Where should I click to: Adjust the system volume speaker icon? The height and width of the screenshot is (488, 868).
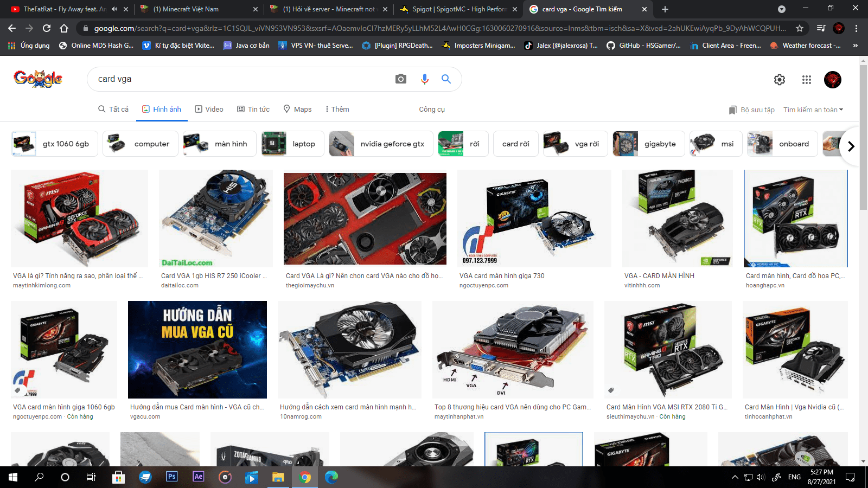coord(761,477)
